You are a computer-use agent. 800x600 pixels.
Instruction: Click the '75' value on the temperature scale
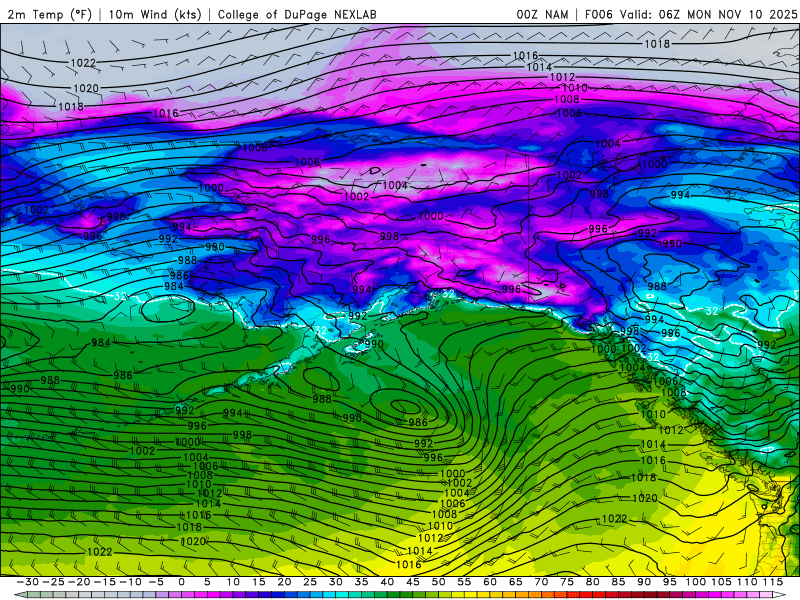tap(566, 582)
